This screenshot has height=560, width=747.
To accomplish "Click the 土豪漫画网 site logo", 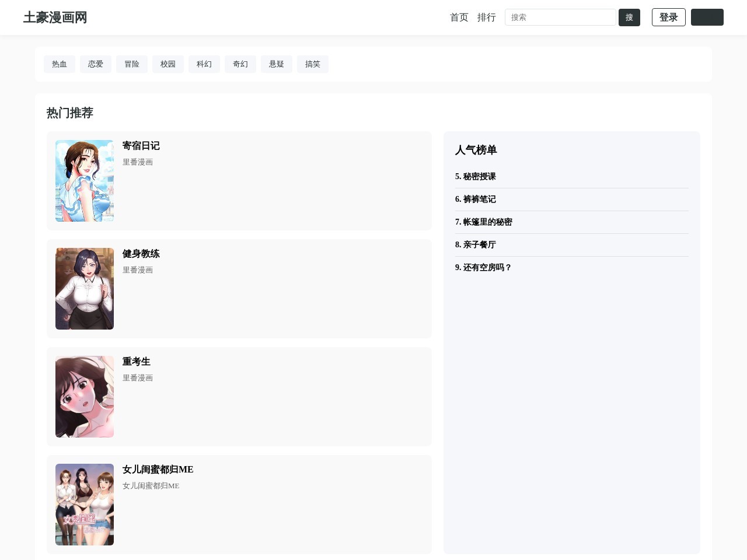I will click(x=55, y=17).
